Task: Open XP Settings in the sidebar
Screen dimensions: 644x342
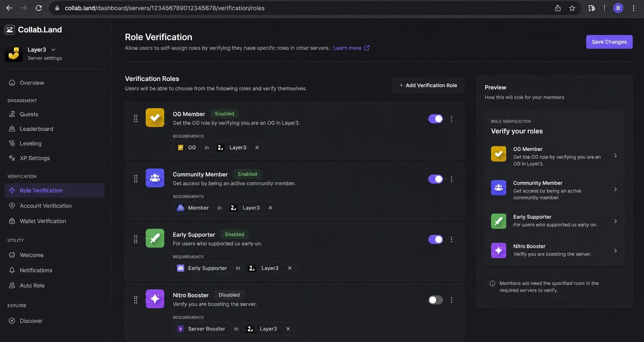Action: (x=55, y=158)
